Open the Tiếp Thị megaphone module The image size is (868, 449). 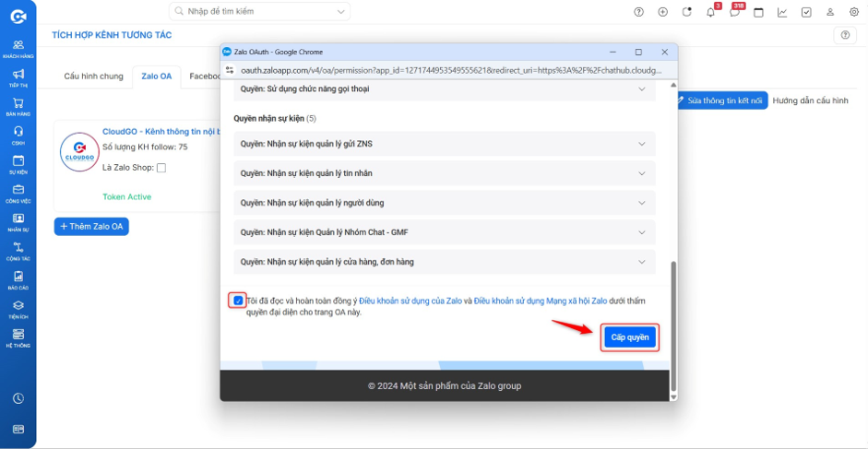tap(18, 77)
